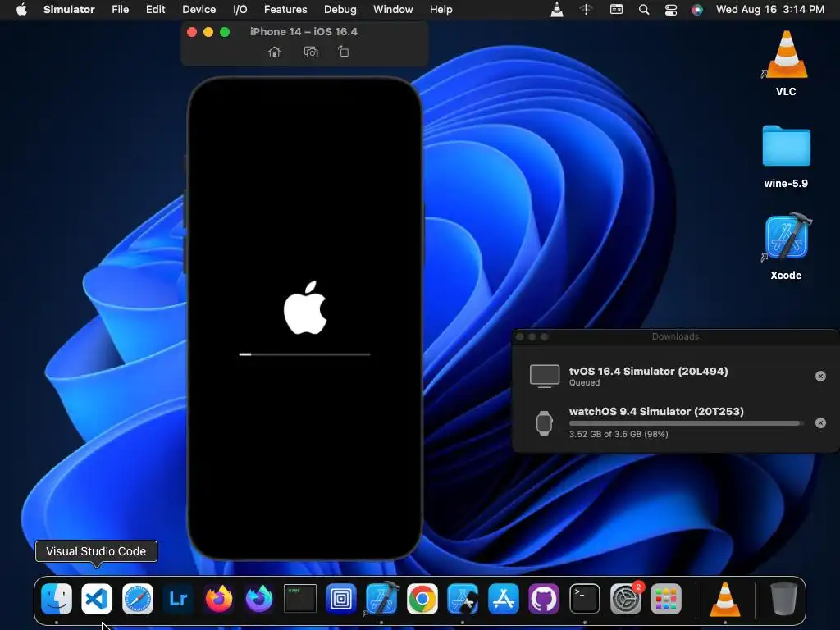Click the iPhone boot progress bar
Screen dimensions: 840x630
click(304, 354)
